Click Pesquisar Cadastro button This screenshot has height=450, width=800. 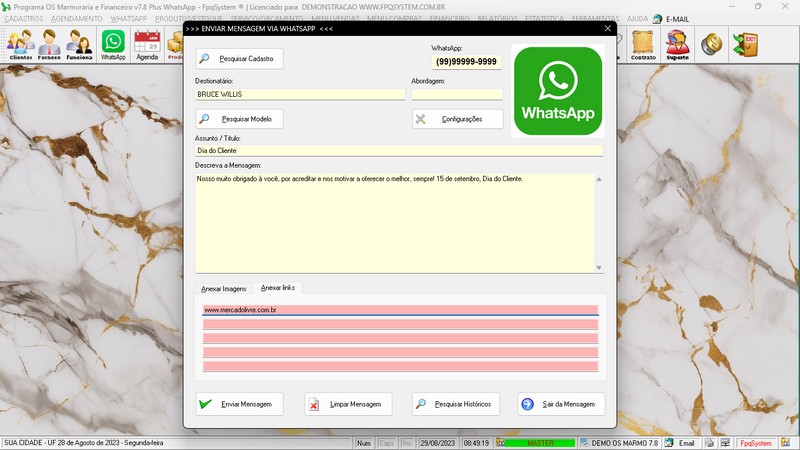pos(239,59)
